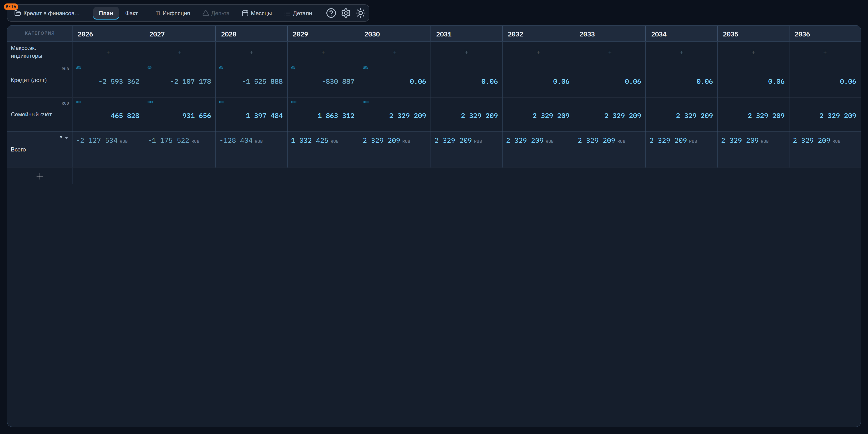
Task: Click link icon in Кредит (долг) 2026 cell
Action: [x=79, y=68]
